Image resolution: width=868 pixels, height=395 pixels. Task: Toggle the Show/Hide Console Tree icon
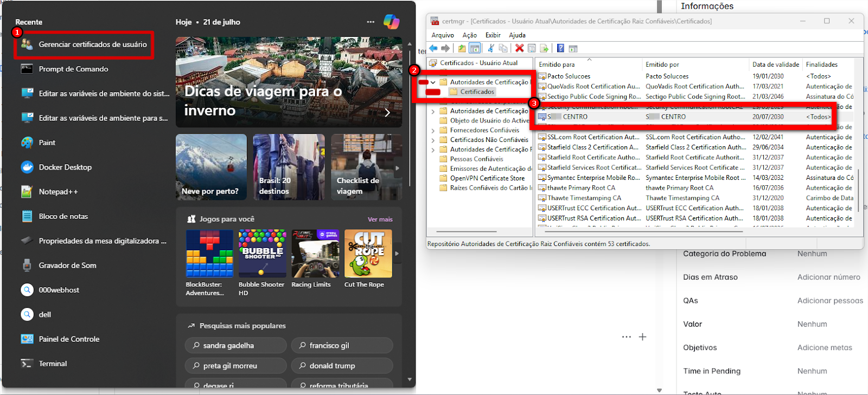475,48
